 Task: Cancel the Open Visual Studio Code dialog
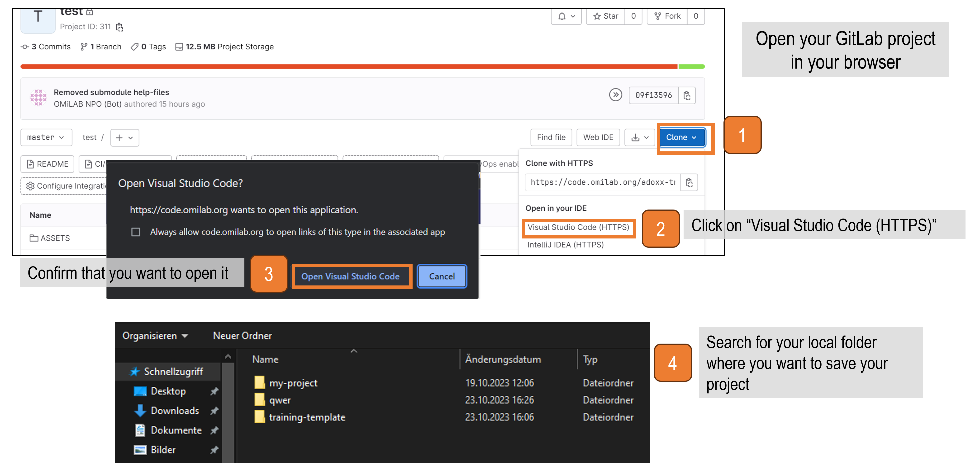tap(442, 276)
